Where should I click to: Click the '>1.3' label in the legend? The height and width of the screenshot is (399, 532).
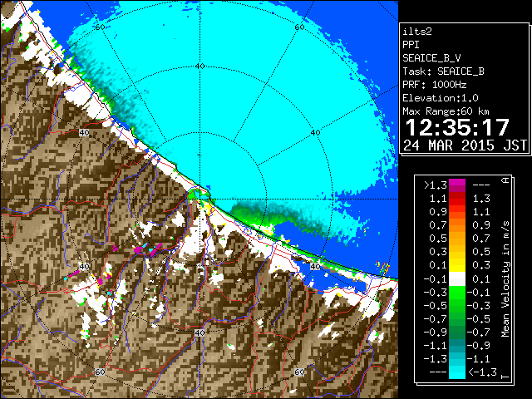pos(436,185)
